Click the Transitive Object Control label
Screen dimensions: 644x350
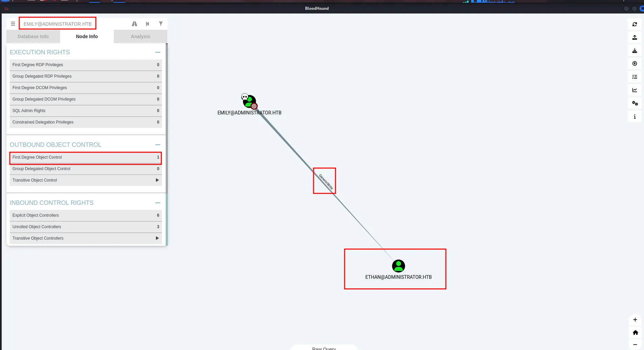[35, 180]
